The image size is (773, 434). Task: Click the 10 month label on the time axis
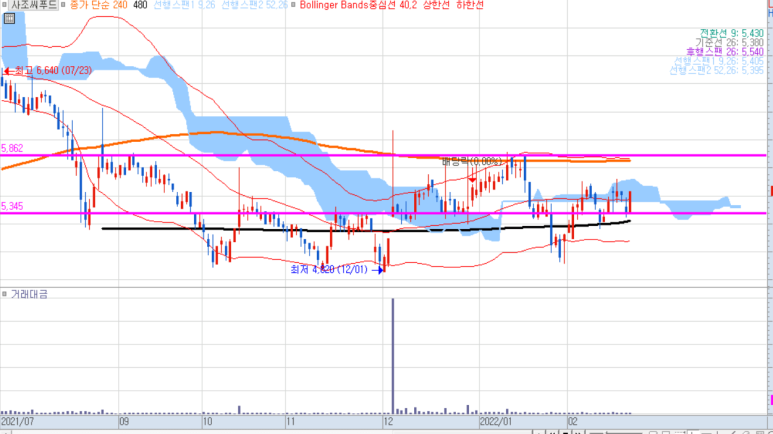pyautogui.click(x=207, y=422)
